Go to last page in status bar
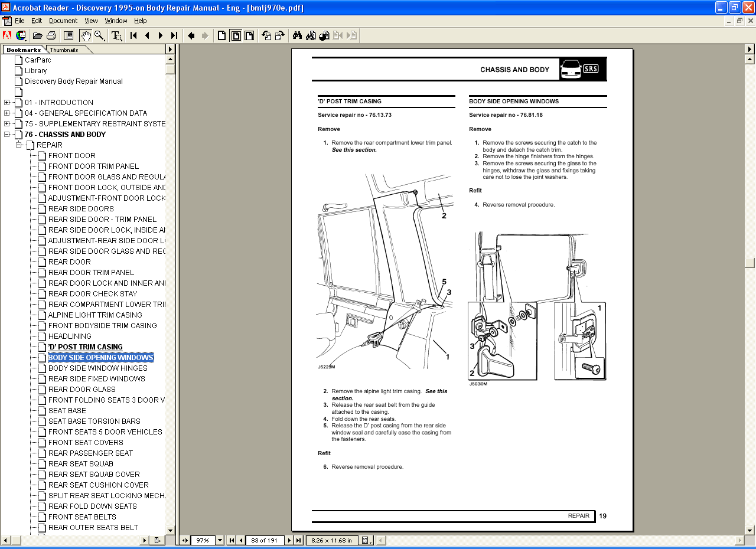The image size is (756, 549). click(x=299, y=540)
